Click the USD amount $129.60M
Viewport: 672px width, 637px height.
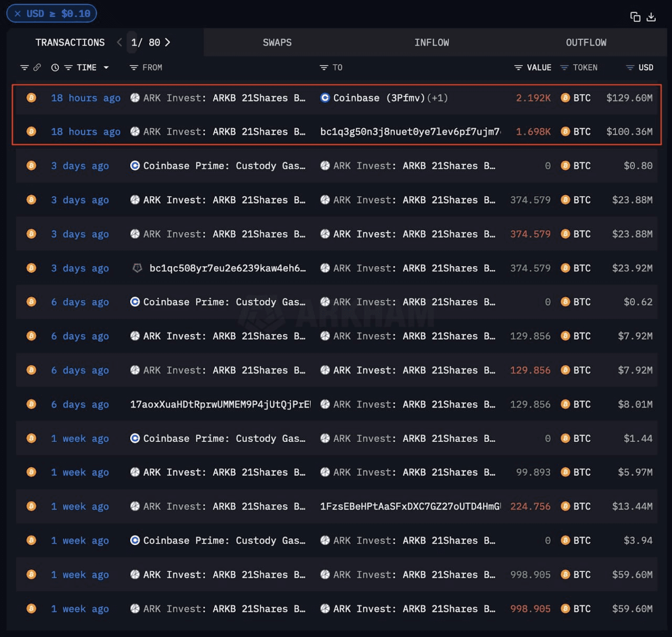[629, 98]
